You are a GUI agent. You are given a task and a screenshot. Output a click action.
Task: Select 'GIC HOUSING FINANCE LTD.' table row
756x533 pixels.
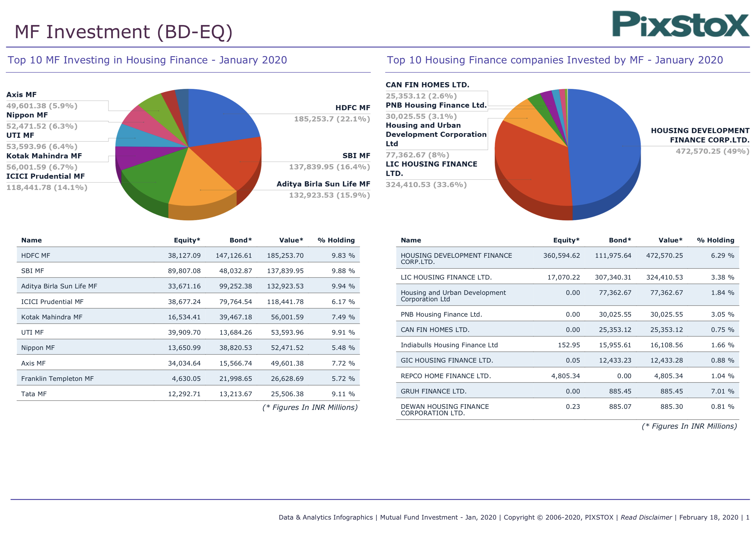click(x=568, y=360)
